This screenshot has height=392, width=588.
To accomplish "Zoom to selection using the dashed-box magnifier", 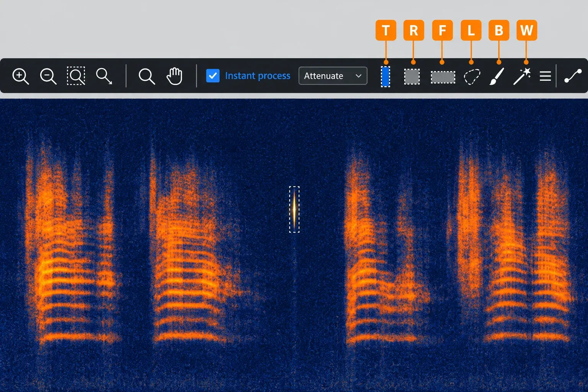I will click(76, 76).
